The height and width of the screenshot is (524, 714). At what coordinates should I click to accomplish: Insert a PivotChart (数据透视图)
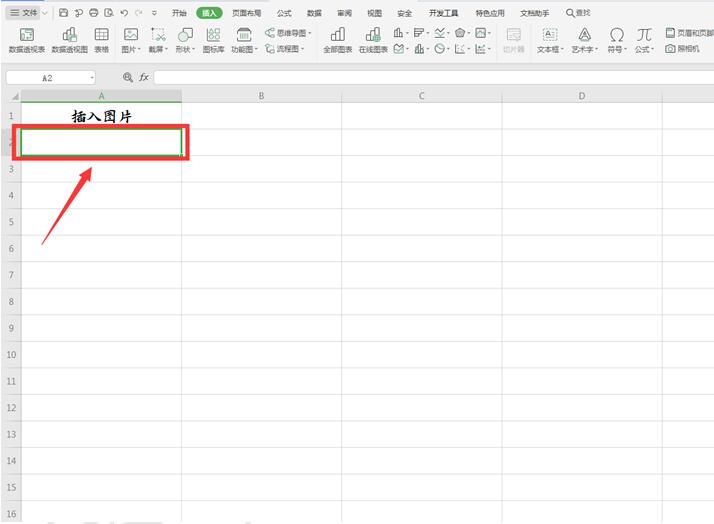[x=69, y=40]
